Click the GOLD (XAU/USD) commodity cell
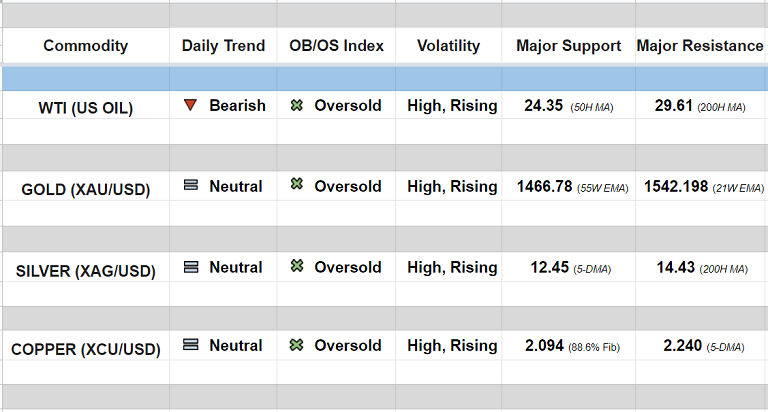This screenshot has height=412, width=768. [x=86, y=189]
